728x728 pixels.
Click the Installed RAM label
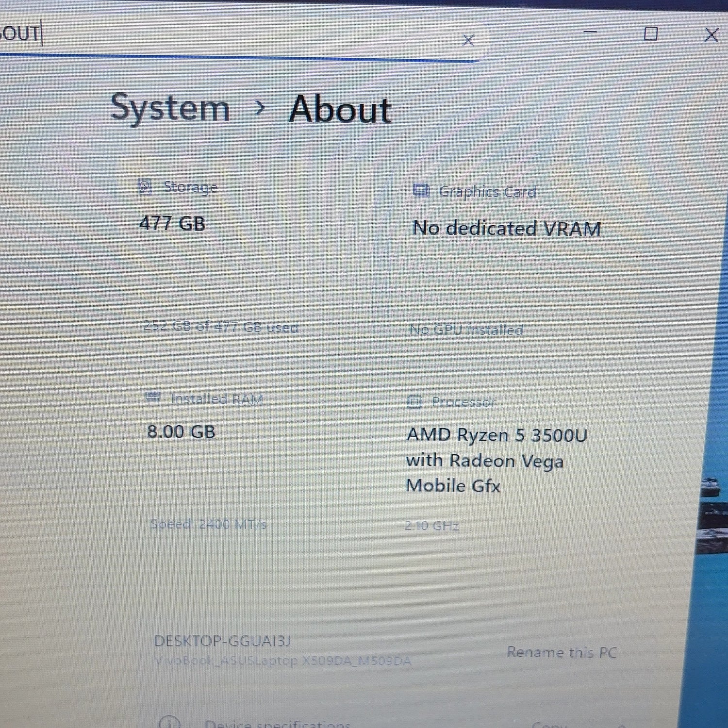coord(217,399)
